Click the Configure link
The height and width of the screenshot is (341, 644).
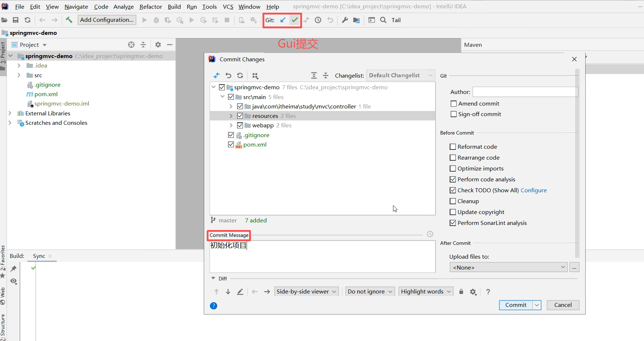pos(533,190)
